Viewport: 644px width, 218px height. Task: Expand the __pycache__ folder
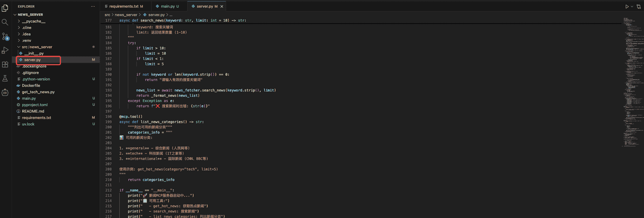pyautogui.click(x=33, y=21)
